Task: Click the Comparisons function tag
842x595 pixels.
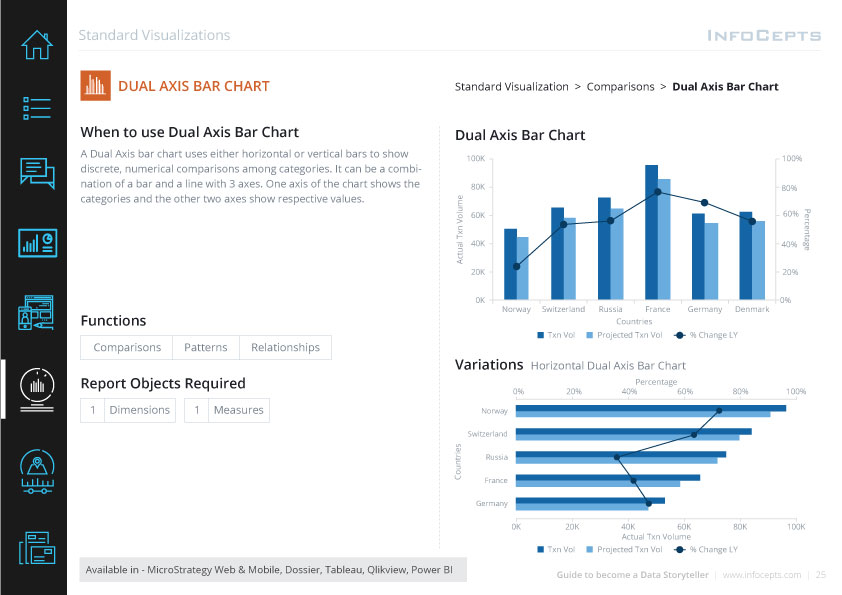Action: 127,348
